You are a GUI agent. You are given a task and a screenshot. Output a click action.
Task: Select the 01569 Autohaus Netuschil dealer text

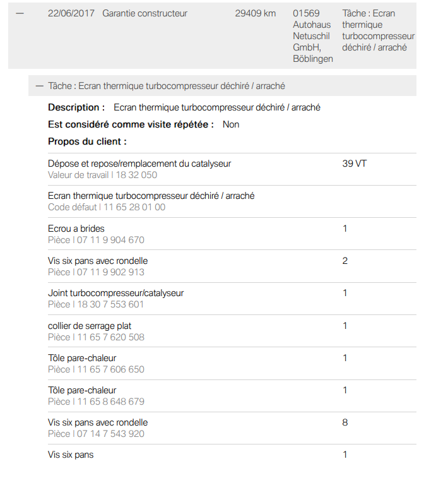click(x=313, y=36)
